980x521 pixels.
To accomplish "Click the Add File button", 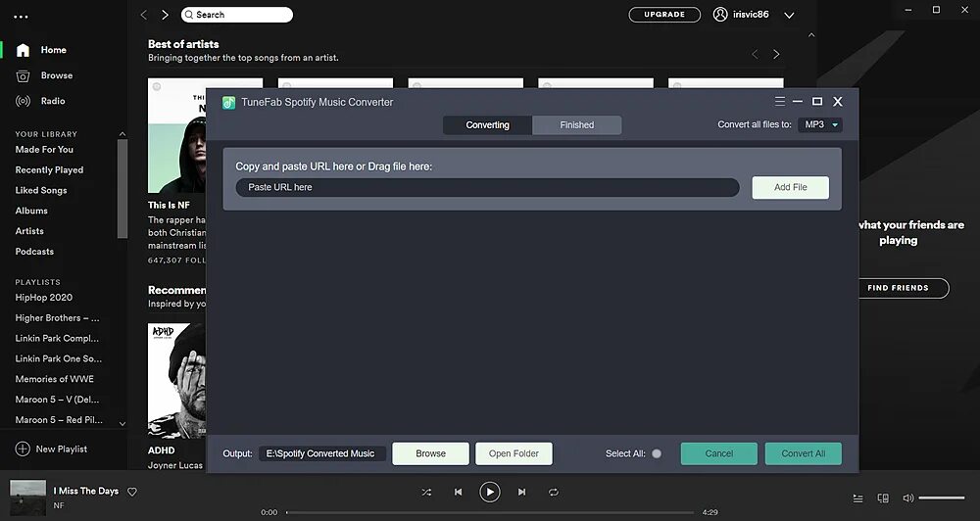I will coord(791,187).
